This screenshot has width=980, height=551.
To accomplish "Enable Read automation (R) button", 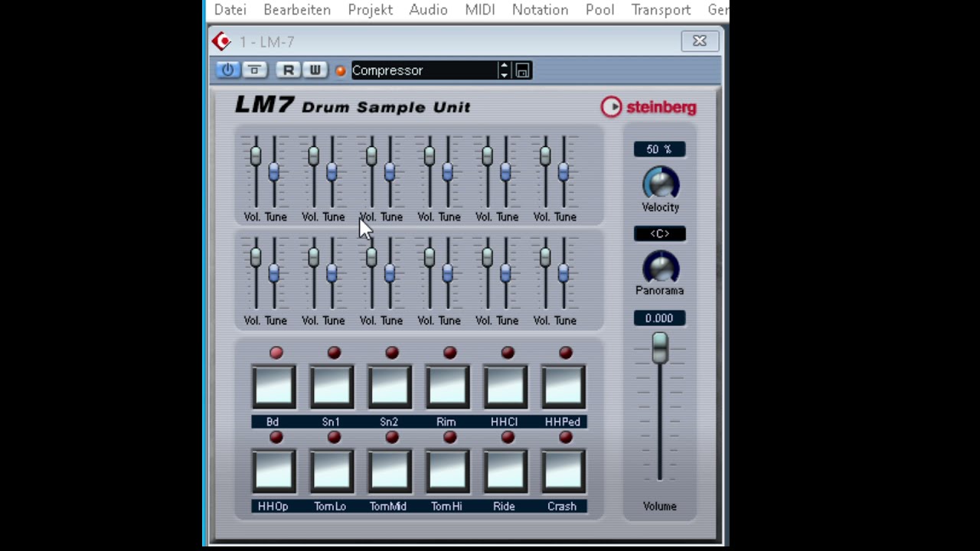I will (288, 70).
